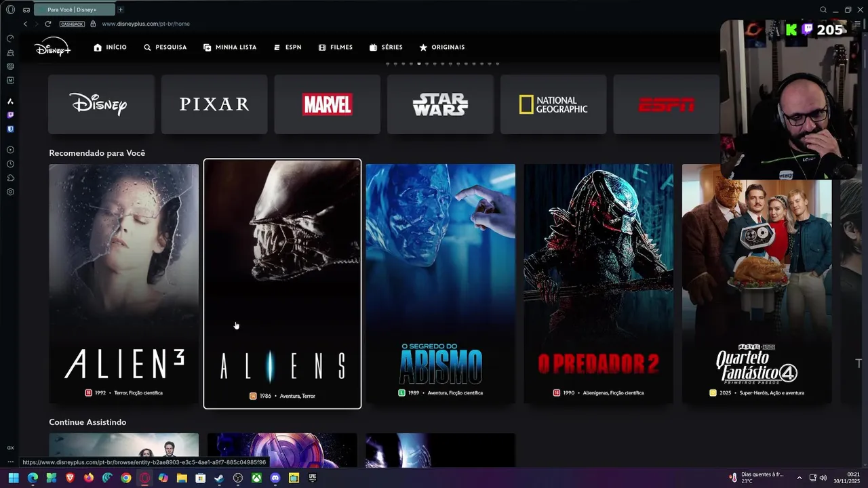Reload the Disney+ page
The image size is (868, 488).
point(47,24)
